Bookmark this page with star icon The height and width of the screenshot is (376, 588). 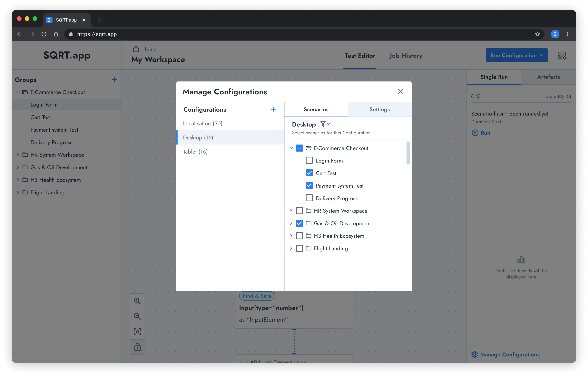click(x=537, y=34)
